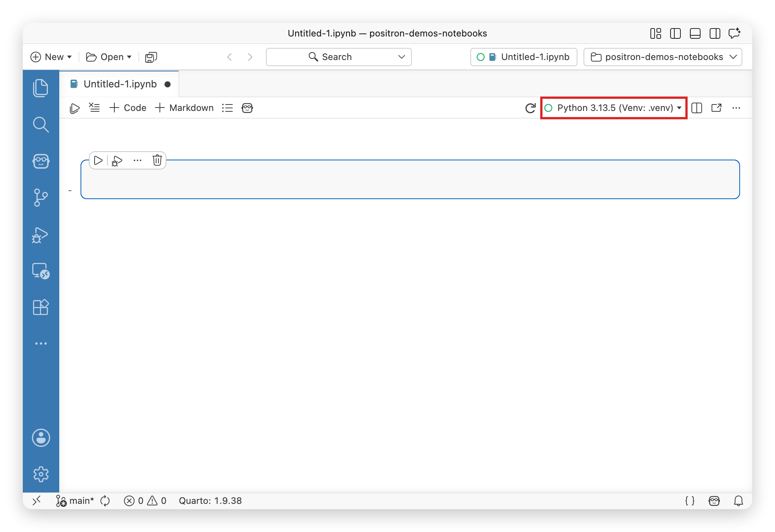Image resolution: width=775 pixels, height=532 pixels.
Task: Open notifications bell
Action: click(x=739, y=501)
